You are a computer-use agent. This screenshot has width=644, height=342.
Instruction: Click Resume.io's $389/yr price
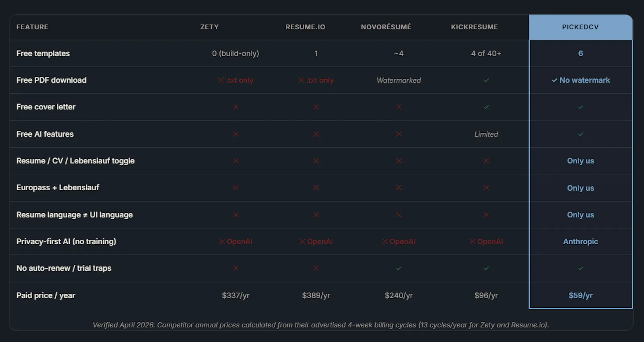pyautogui.click(x=316, y=295)
